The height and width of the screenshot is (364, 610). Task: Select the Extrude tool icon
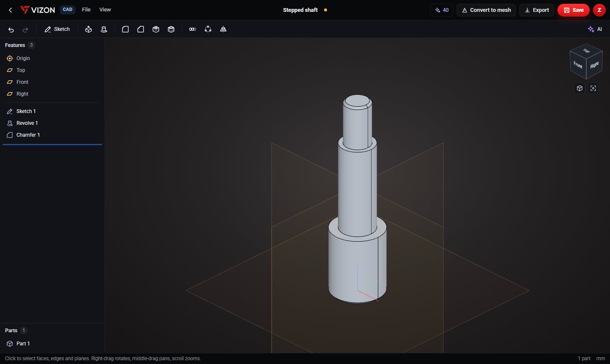(x=89, y=29)
